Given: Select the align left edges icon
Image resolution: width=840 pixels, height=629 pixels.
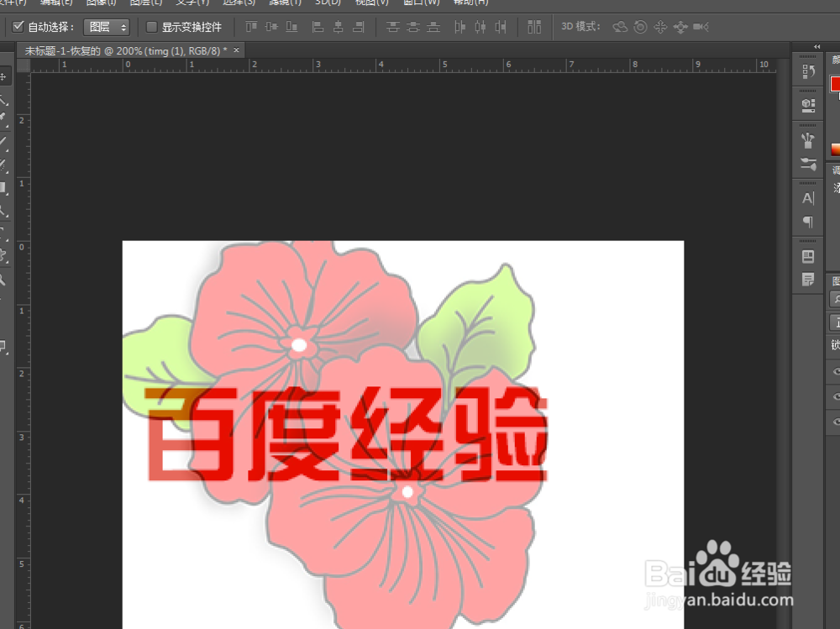Looking at the screenshot, I should click(x=318, y=27).
